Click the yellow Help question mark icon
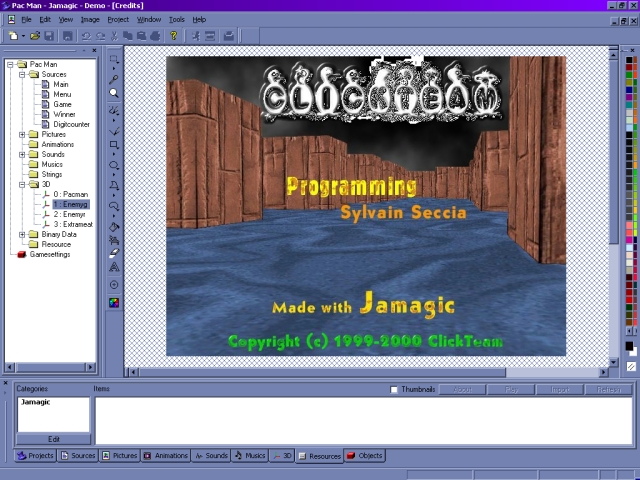The width and height of the screenshot is (640, 480). (x=173, y=36)
